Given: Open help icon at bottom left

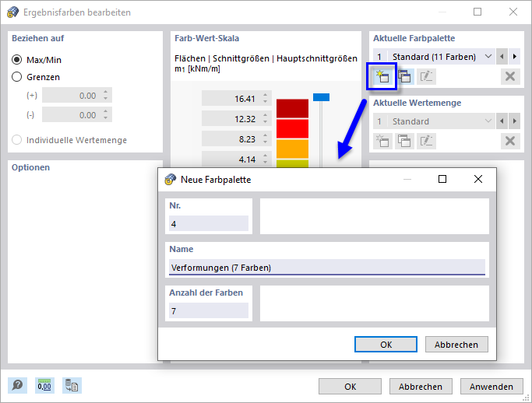Looking at the screenshot, I should [x=17, y=385].
